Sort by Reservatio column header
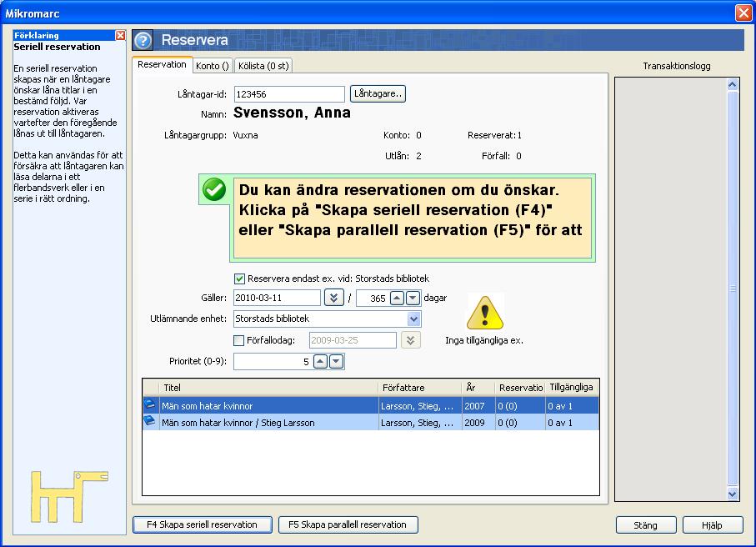The width and height of the screenshot is (756, 547). point(520,388)
